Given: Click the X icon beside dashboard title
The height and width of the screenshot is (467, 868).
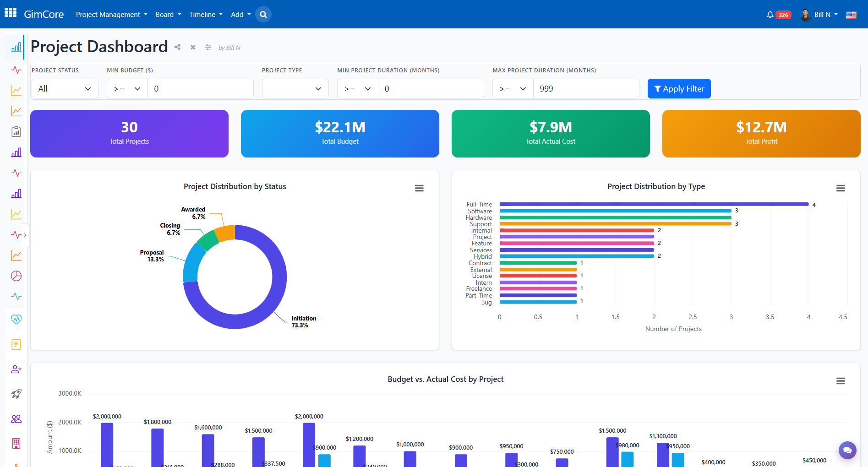Looking at the screenshot, I should point(193,47).
